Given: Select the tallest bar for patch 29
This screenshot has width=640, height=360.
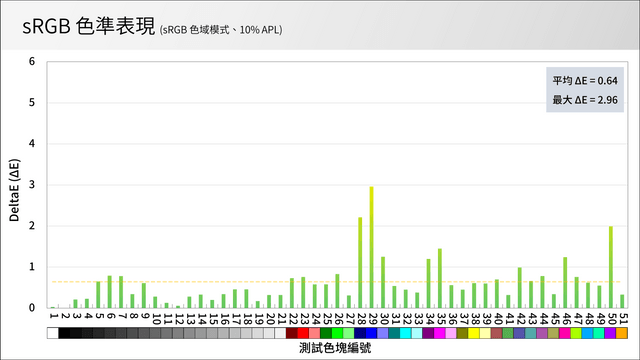Looking at the screenshot, I should [x=371, y=247].
